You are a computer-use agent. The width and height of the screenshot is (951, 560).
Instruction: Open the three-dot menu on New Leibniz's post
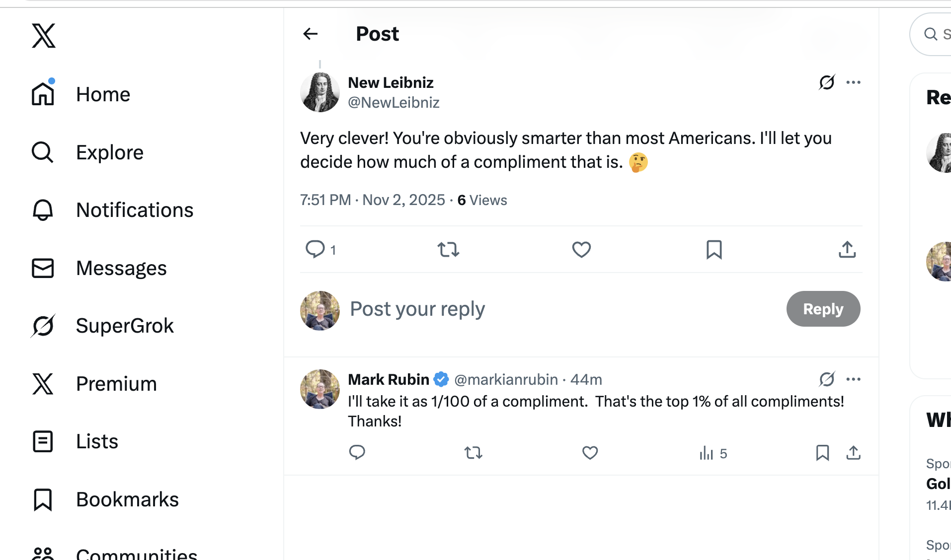tap(853, 82)
